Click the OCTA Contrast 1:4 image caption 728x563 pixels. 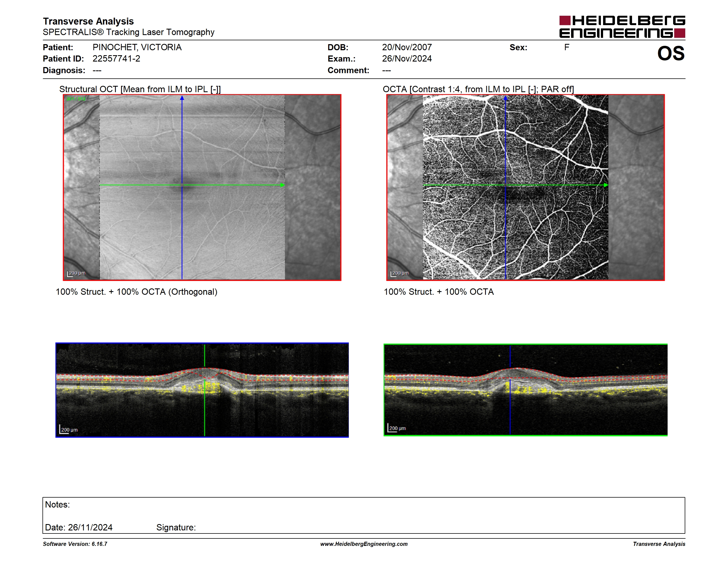478,89
